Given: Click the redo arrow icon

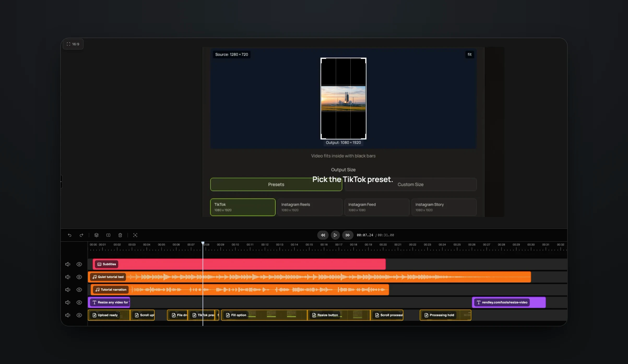Looking at the screenshot, I should click(81, 235).
